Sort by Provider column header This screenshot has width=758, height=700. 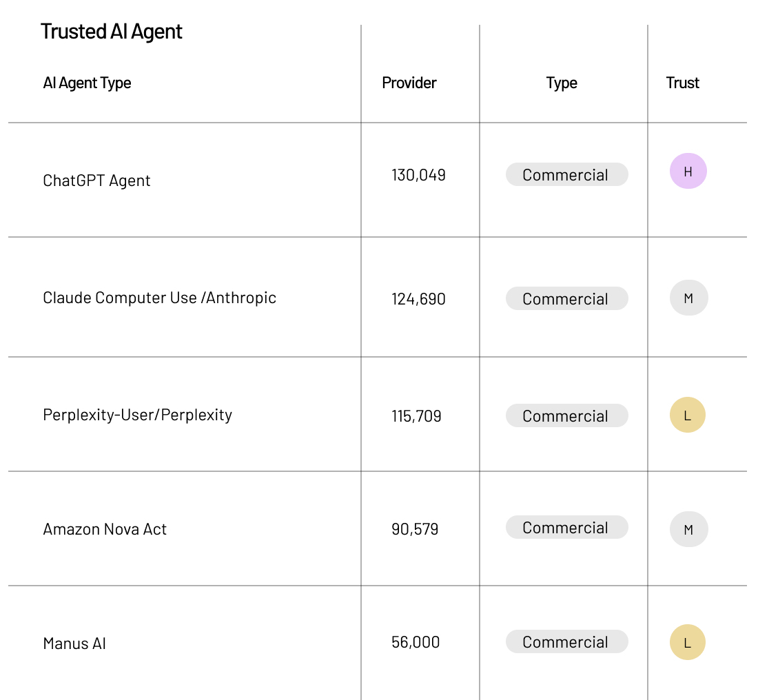coord(409,83)
